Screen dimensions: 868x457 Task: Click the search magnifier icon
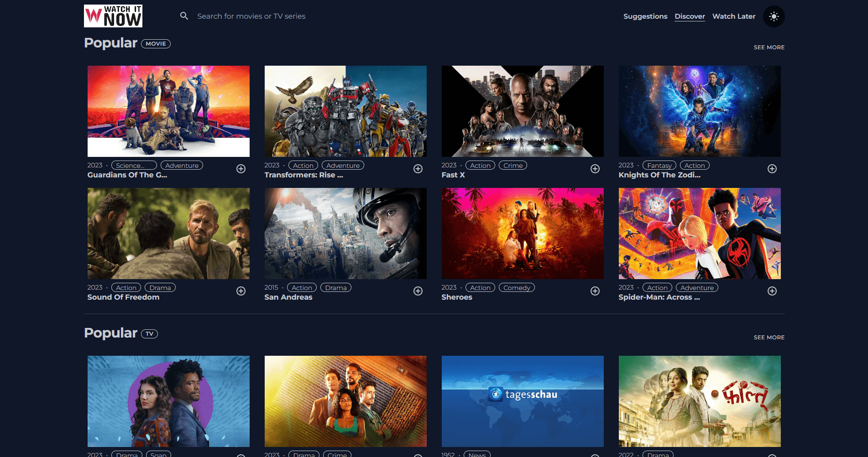click(x=184, y=16)
